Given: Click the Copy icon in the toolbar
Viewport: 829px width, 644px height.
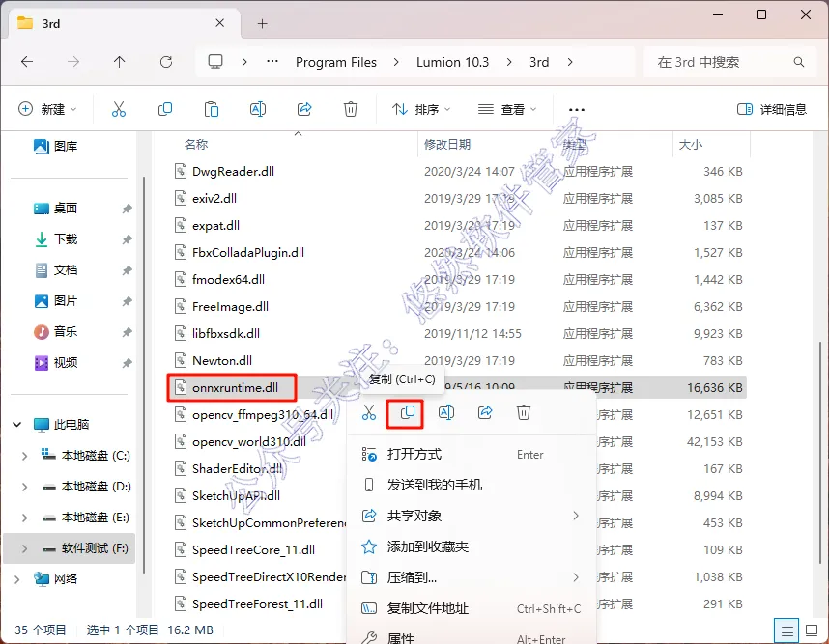Looking at the screenshot, I should (165, 109).
